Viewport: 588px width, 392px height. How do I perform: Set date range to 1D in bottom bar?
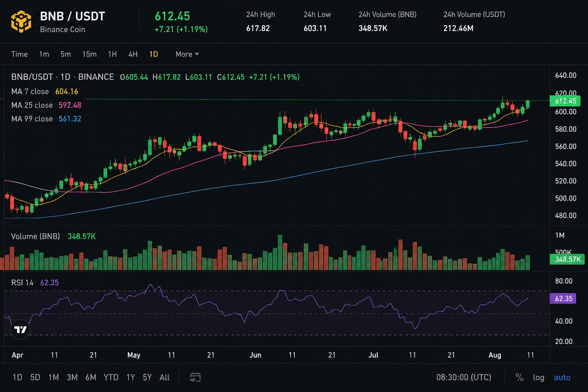click(17, 377)
